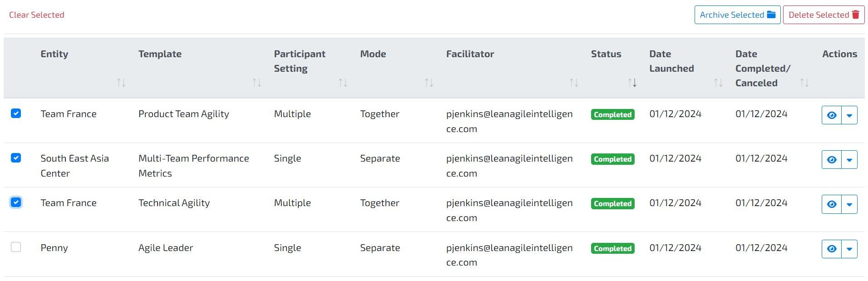Open the action caret menu for Penny

pyautogui.click(x=849, y=249)
